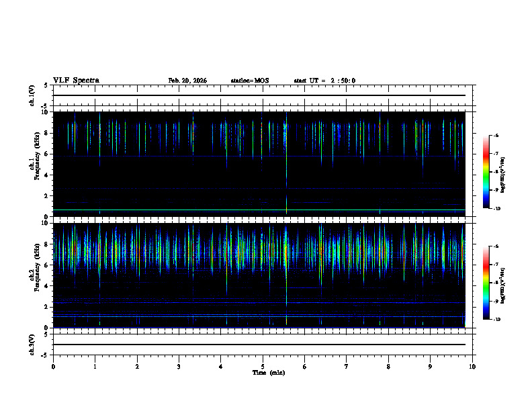
Task: Click time axis tick label '9'
Action: (430, 367)
